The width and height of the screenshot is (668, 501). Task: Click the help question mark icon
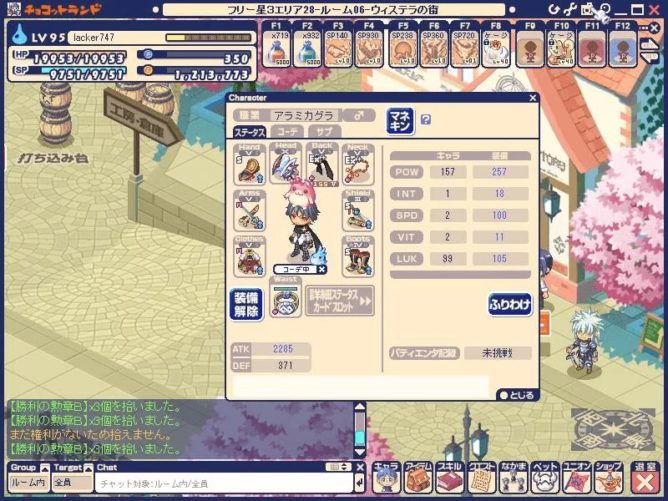tap(426, 120)
